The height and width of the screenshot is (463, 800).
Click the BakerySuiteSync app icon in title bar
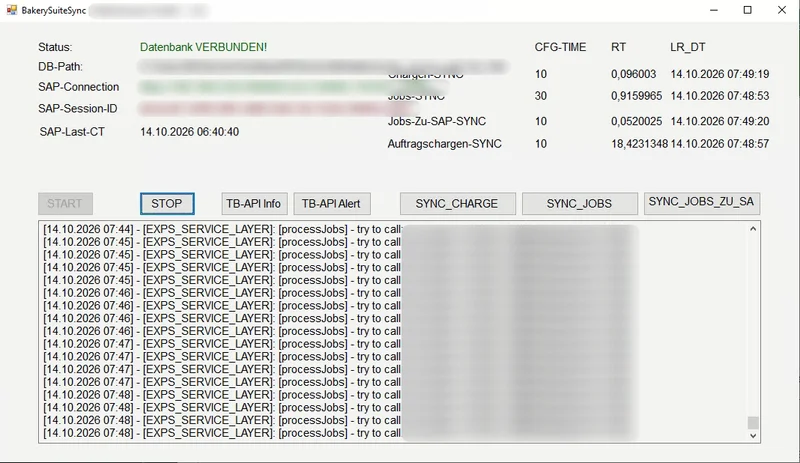pyautogui.click(x=11, y=10)
